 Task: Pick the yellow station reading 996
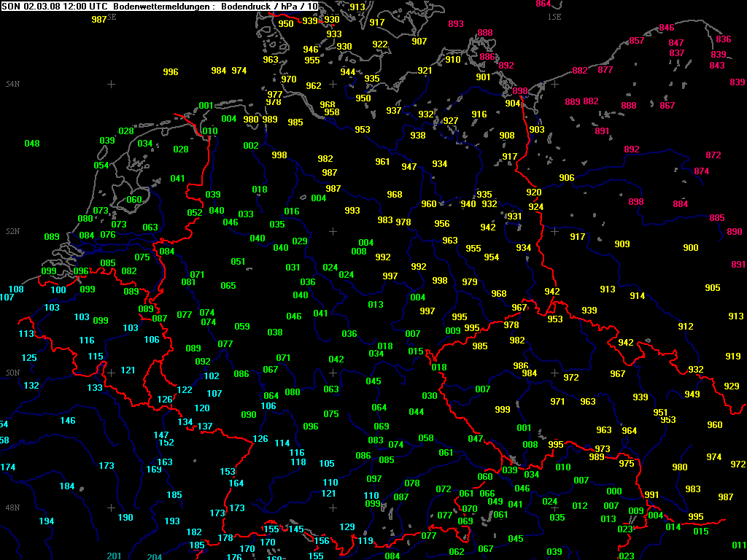click(x=171, y=72)
